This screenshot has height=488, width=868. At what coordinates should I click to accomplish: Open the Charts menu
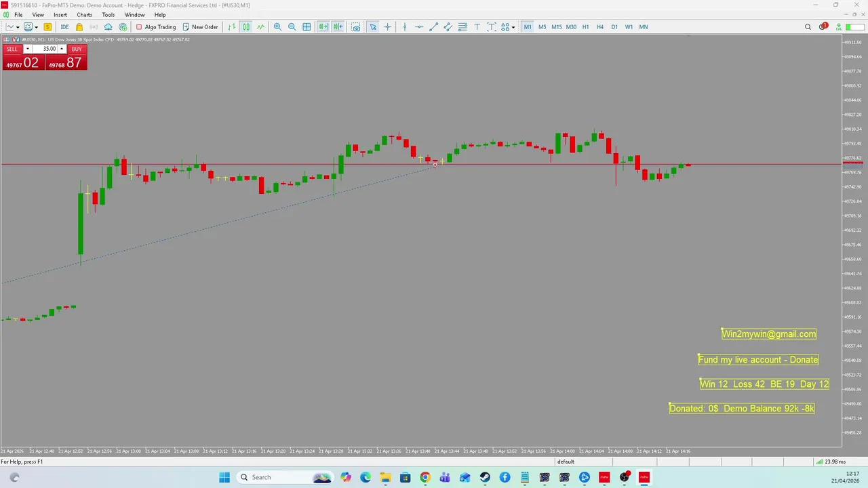pyautogui.click(x=85, y=15)
